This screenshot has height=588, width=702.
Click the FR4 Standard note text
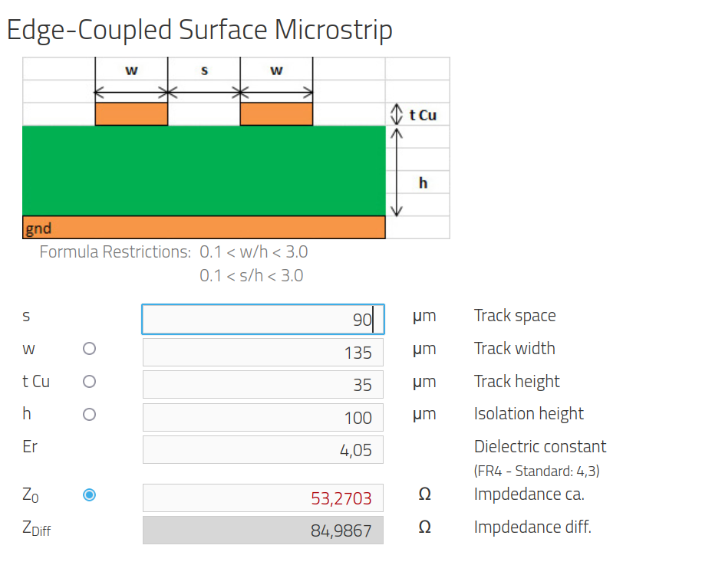536,471
